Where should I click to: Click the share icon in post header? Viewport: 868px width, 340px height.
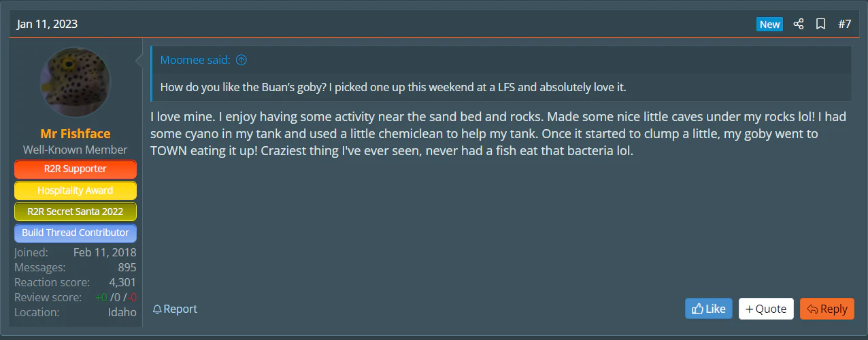799,24
